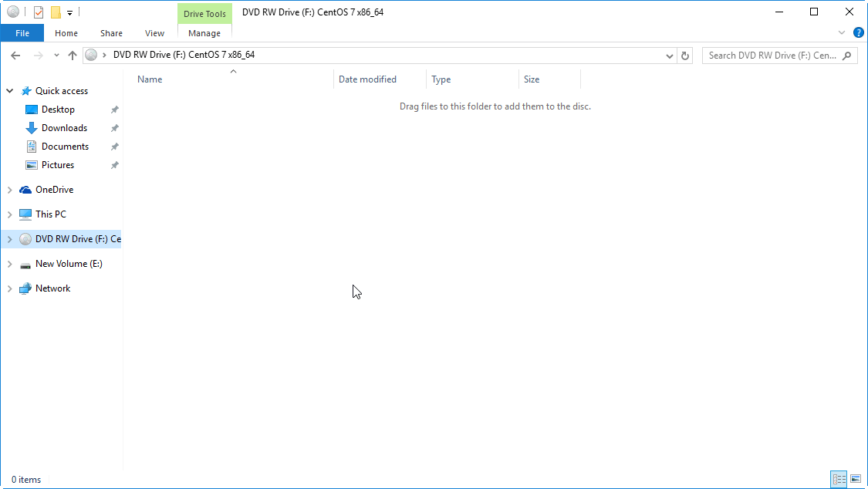The image size is (868, 489).
Task: Click the 0 items status text
Action: click(x=26, y=480)
